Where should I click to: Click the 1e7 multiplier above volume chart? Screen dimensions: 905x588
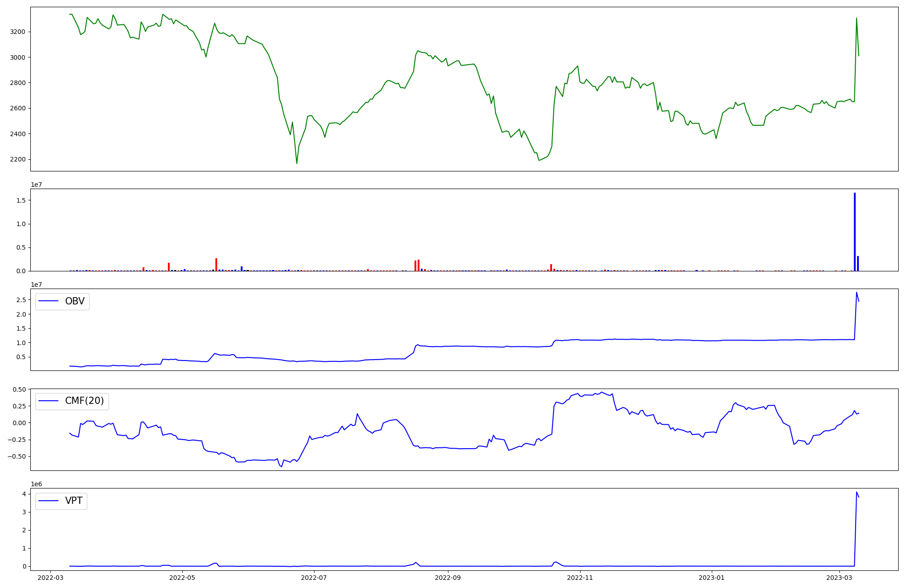pyautogui.click(x=36, y=185)
